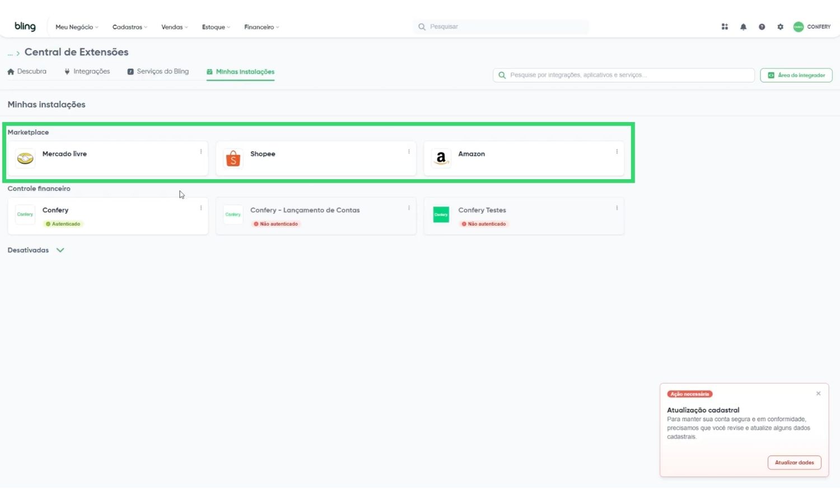Open the apps grid icon in header
The image size is (840, 504).
coord(725,27)
